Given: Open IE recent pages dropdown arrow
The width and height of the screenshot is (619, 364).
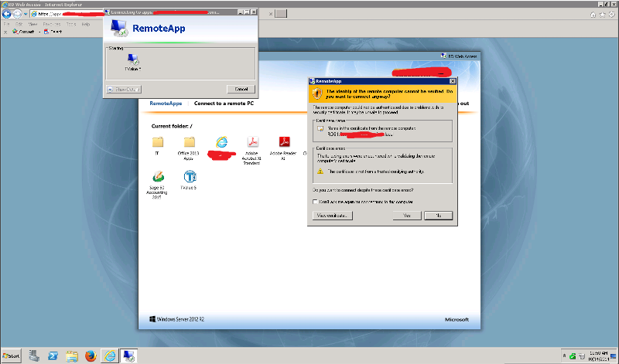Looking at the screenshot, I should [26, 14].
